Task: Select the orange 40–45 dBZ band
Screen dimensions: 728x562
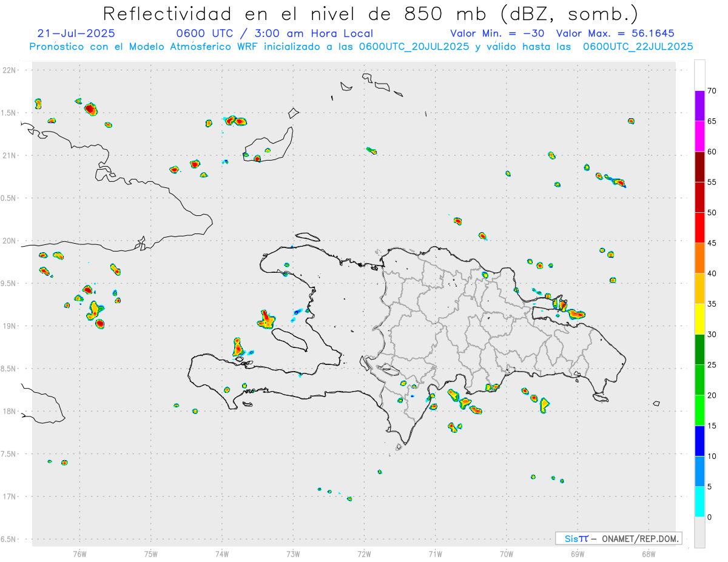Action: tap(699, 258)
